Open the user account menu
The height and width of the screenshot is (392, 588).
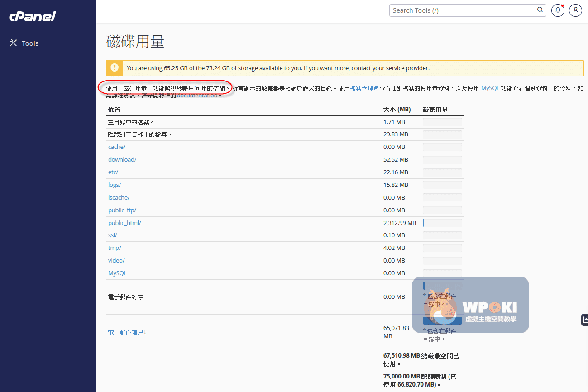pos(575,10)
